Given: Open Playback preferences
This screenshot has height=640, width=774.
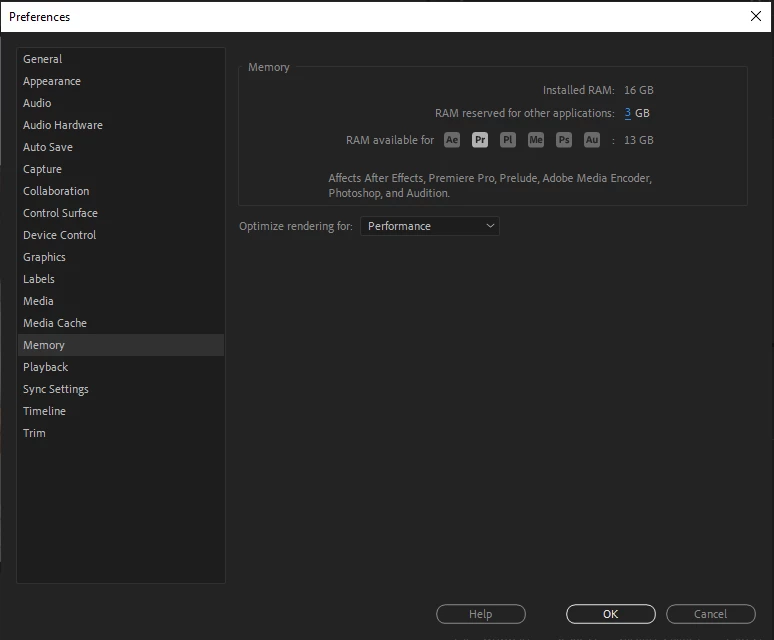Looking at the screenshot, I should click(121, 367).
